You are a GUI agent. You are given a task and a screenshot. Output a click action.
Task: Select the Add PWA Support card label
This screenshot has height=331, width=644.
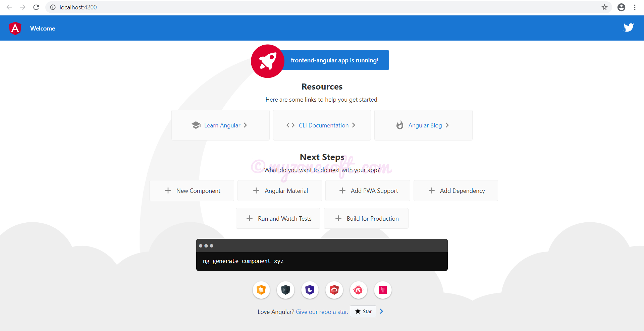[x=374, y=190]
